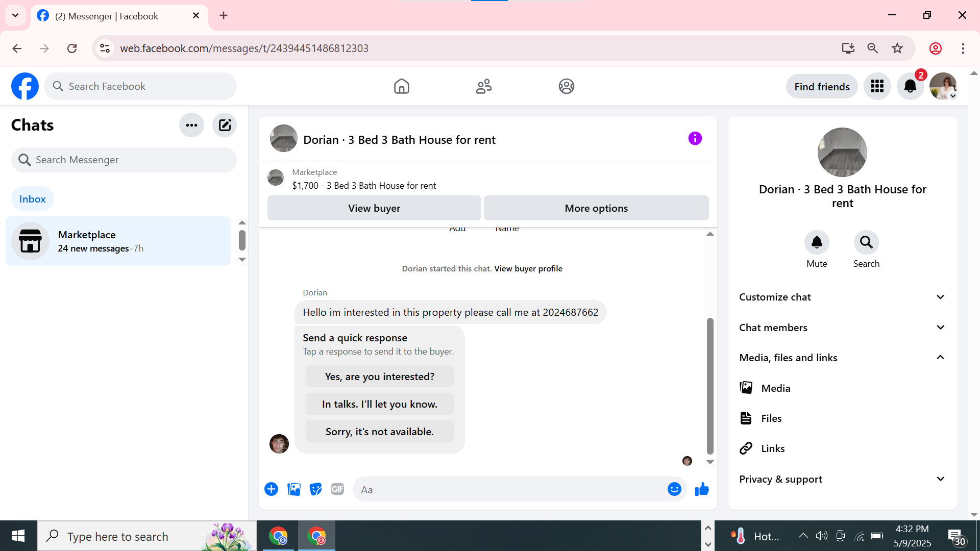Open emoji picker in message box

point(674,489)
